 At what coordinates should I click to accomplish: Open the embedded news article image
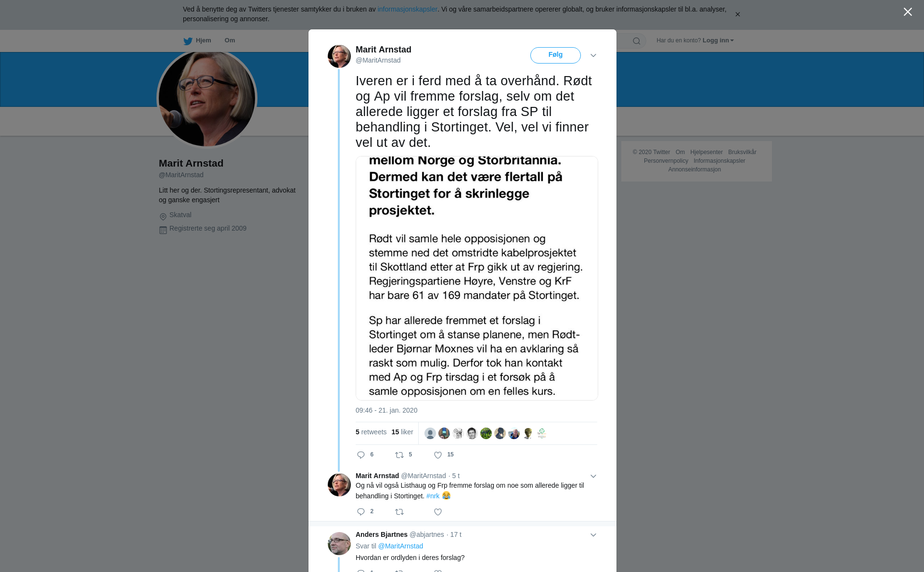point(476,278)
